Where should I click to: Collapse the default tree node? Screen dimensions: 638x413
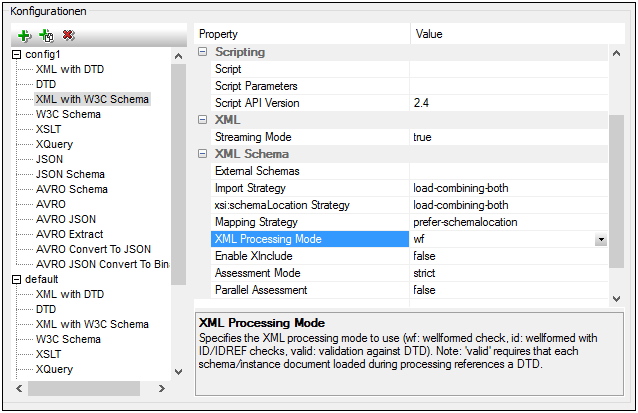[x=17, y=279]
